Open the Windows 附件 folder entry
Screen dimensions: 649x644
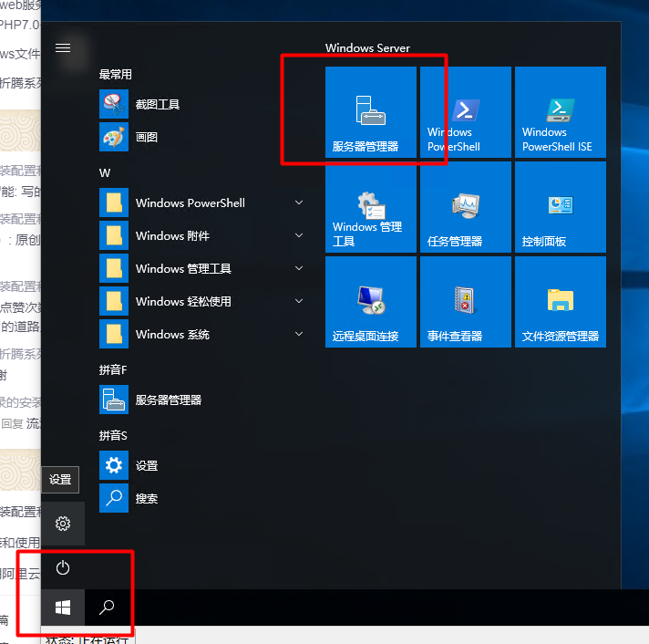click(x=202, y=235)
